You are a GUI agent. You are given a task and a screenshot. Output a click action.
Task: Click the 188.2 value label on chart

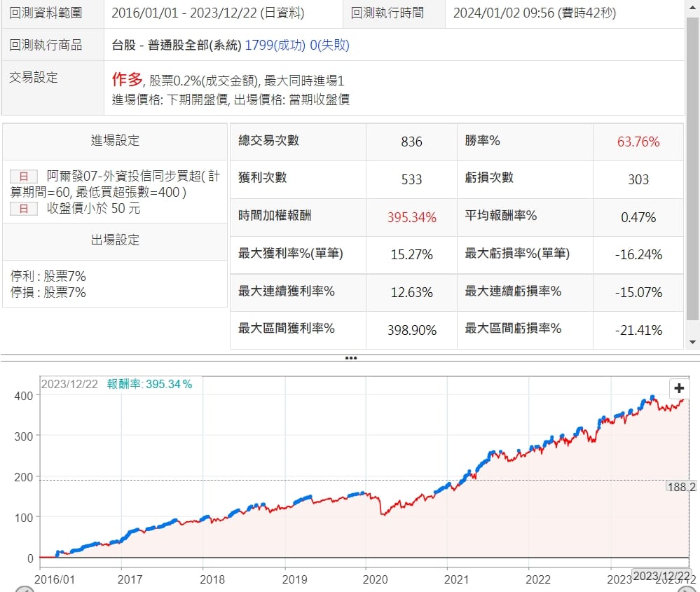click(682, 486)
